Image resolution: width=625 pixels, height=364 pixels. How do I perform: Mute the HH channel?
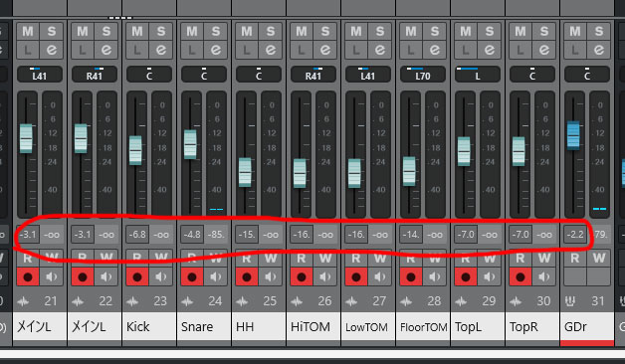click(247, 32)
